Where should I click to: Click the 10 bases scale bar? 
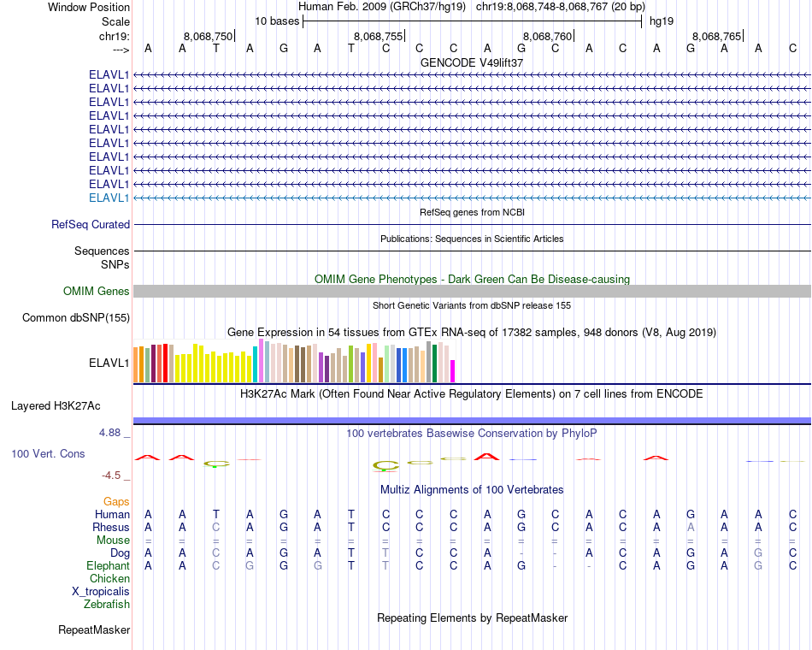point(472,21)
